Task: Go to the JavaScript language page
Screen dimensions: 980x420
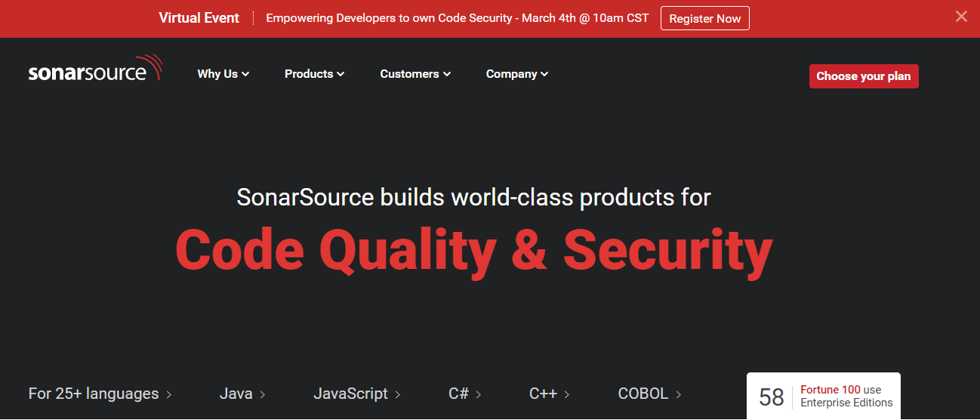Action: [x=356, y=394]
